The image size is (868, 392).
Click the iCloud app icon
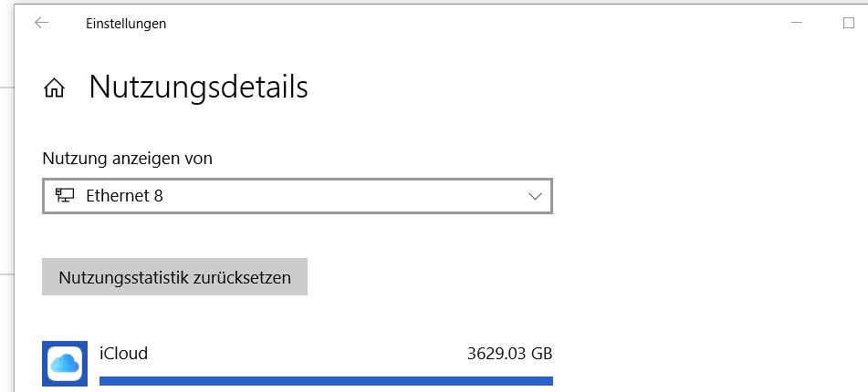point(65,363)
